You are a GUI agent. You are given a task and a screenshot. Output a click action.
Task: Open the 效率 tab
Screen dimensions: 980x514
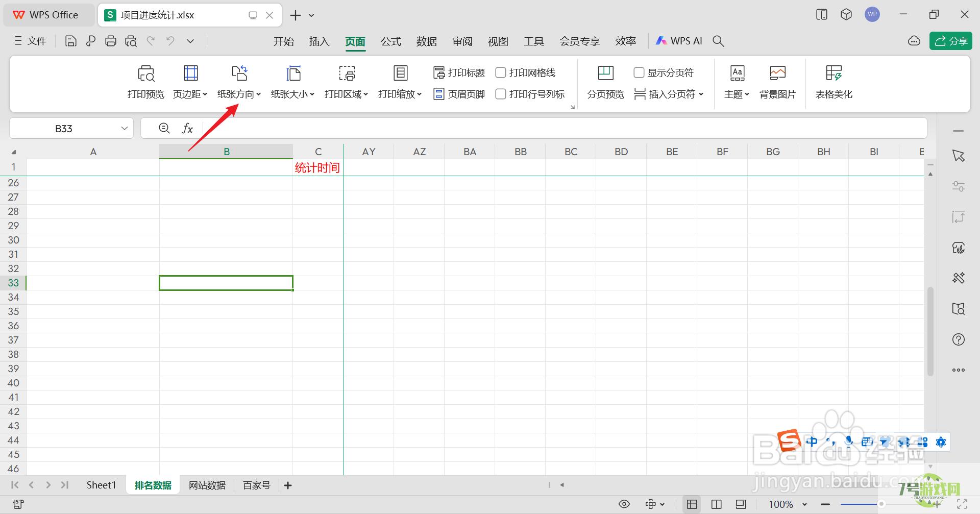(x=626, y=41)
